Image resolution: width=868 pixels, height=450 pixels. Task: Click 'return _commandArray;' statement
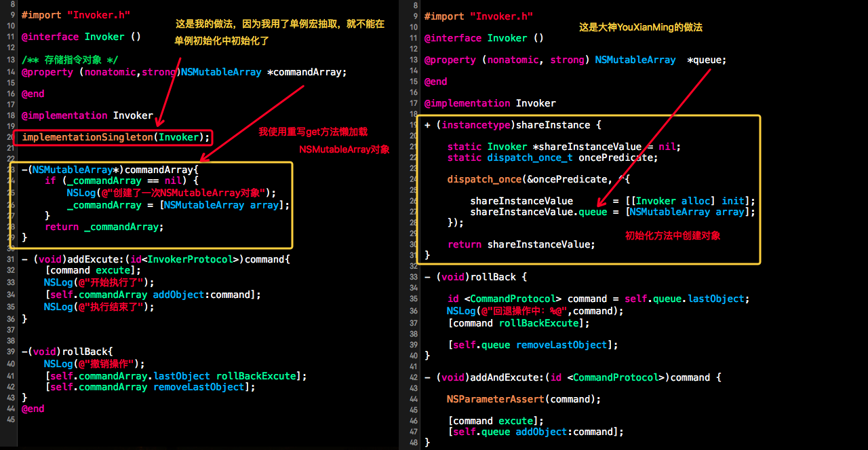[104, 227]
